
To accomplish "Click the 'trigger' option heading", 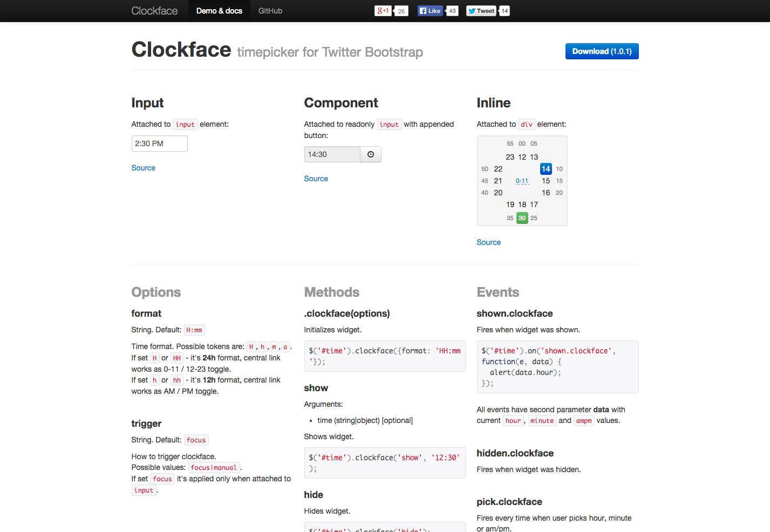I will click(146, 424).
